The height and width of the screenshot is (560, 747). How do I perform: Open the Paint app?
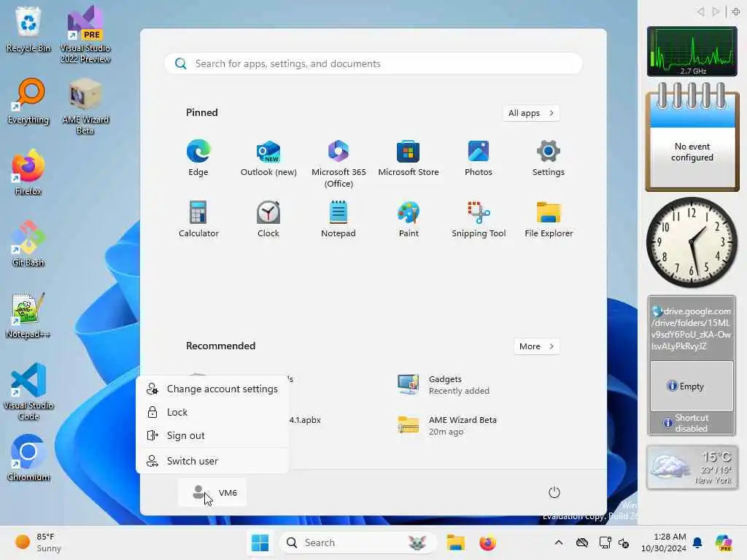pyautogui.click(x=409, y=219)
